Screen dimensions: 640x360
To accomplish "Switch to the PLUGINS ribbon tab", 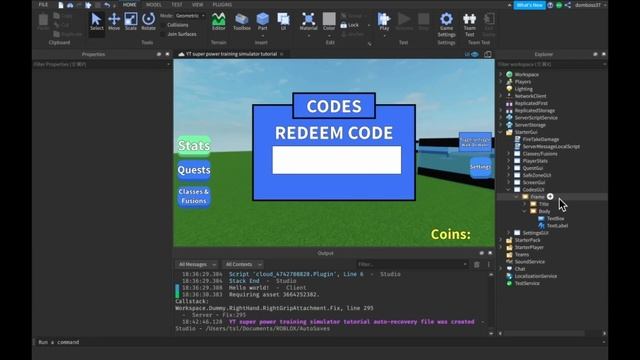I will click(x=222, y=5).
